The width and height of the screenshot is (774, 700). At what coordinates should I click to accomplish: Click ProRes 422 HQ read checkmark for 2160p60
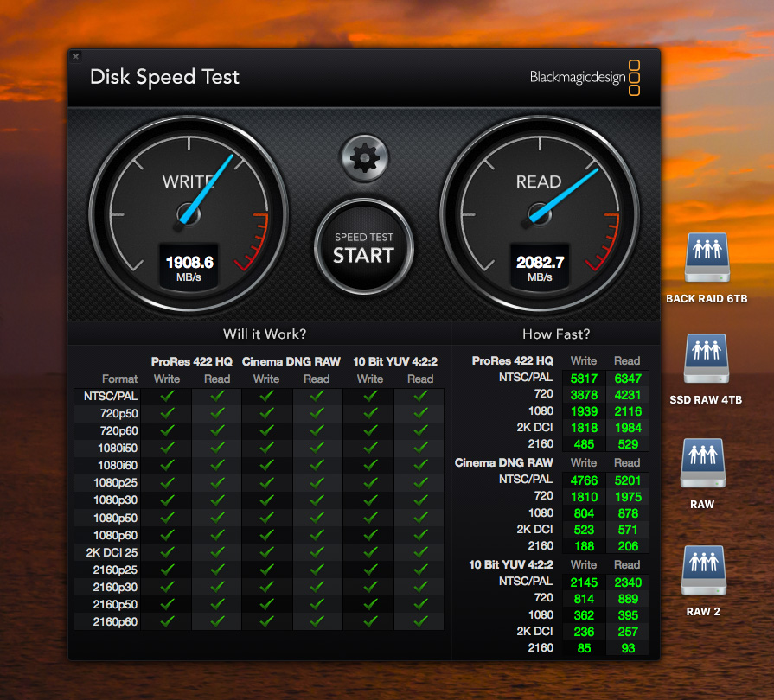coord(217,621)
